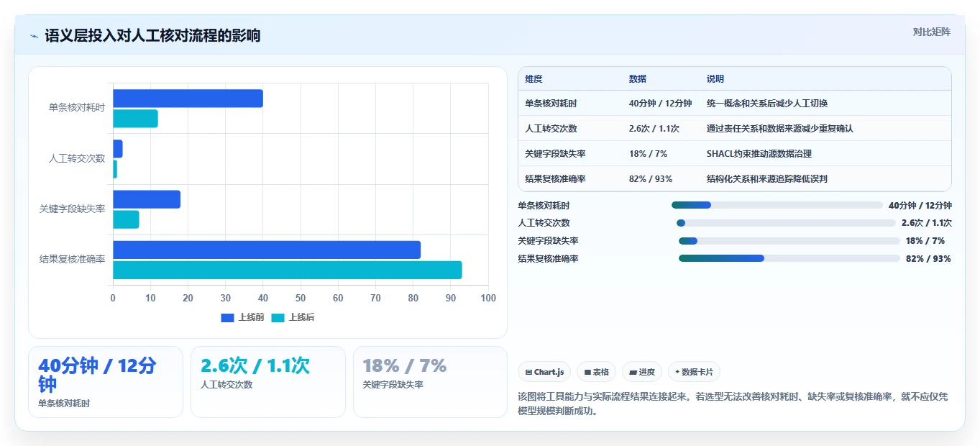This screenshot has width=980, height=446.
Task: Select the 数据卡片 tag chip
Action: click(693, 372)
